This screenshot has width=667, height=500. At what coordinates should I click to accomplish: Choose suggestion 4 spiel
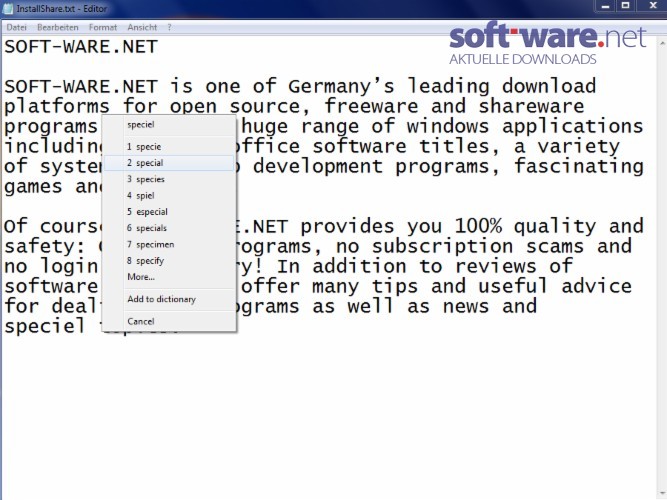tap(169, 195)
